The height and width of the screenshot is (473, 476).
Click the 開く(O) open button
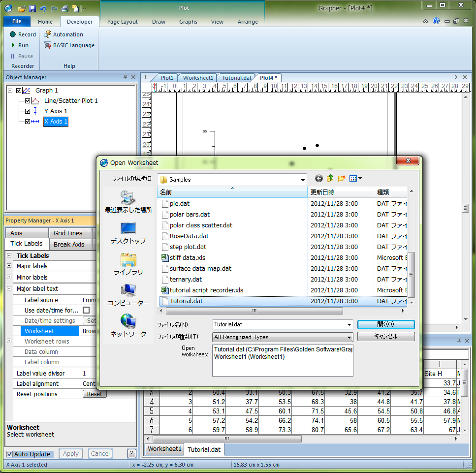[386, 324]
